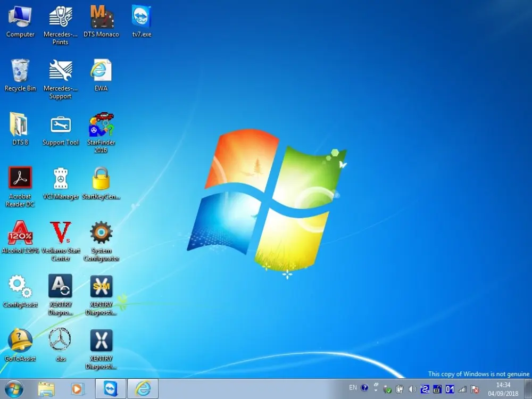
Task: Switch to the TeamViewer taskbar window
Action: pyautogui.click(x=110, y=389)
